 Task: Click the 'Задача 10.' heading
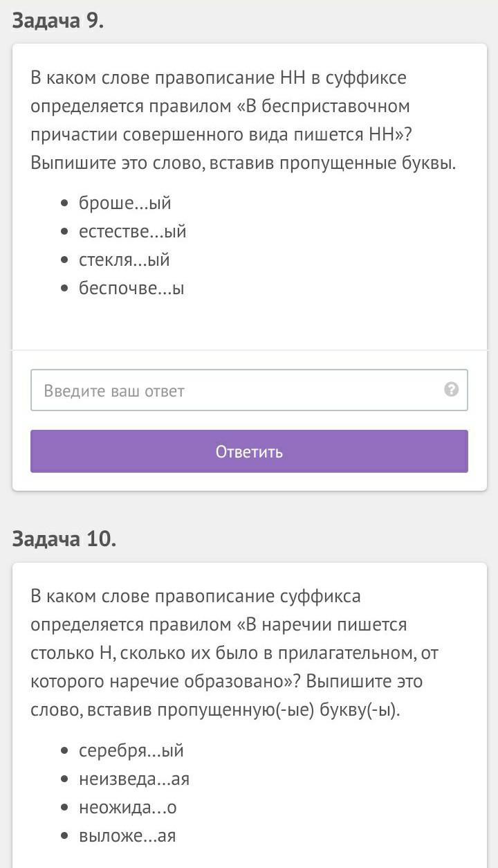point(64,539)
